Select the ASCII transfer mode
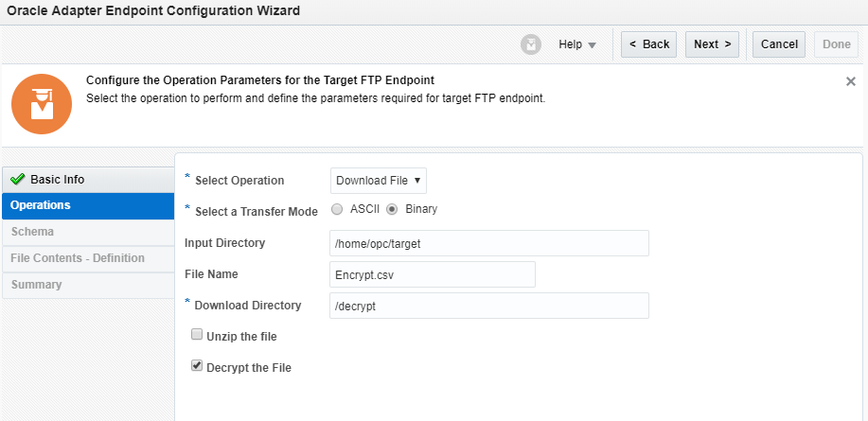This screenshot has height=421, width=868. point(337,209)
